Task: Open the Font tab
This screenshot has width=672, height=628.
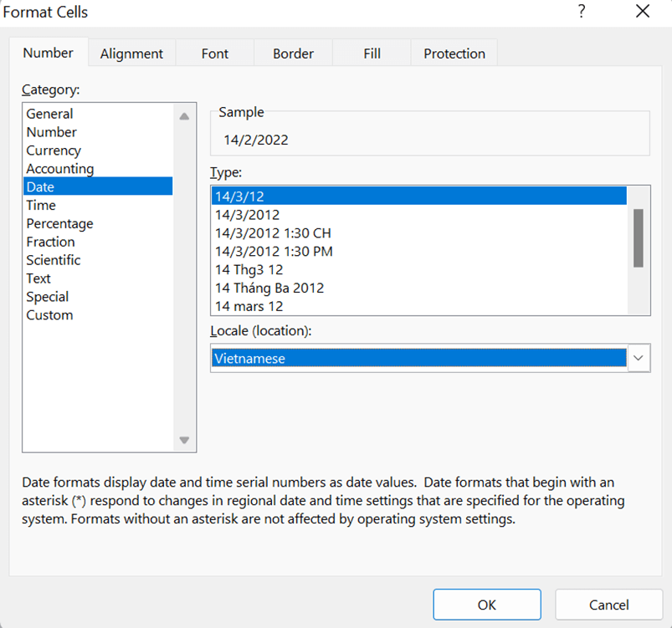Action: [x=215, y=54]
